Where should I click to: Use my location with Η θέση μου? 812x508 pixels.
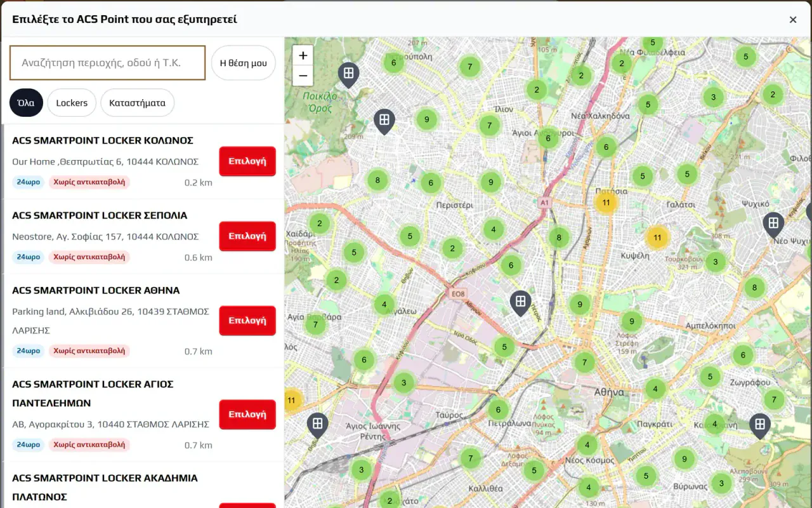[x=243, y=63]
